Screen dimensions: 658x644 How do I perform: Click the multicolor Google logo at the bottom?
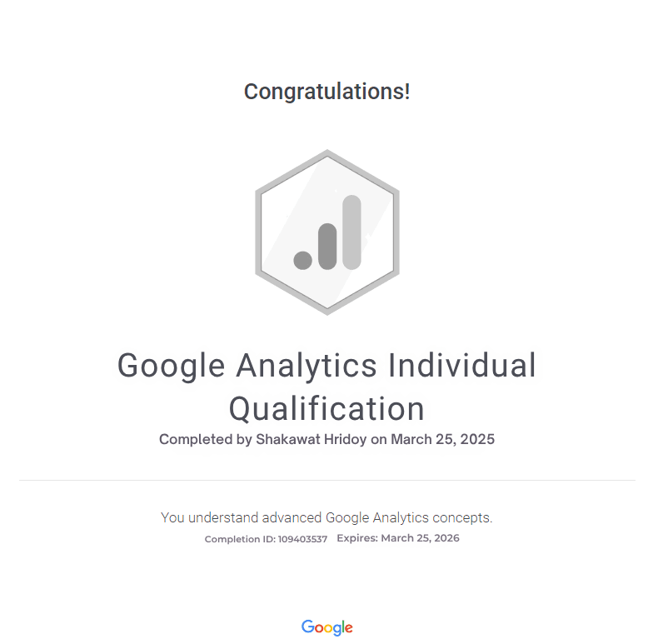[x=327, y=627]
